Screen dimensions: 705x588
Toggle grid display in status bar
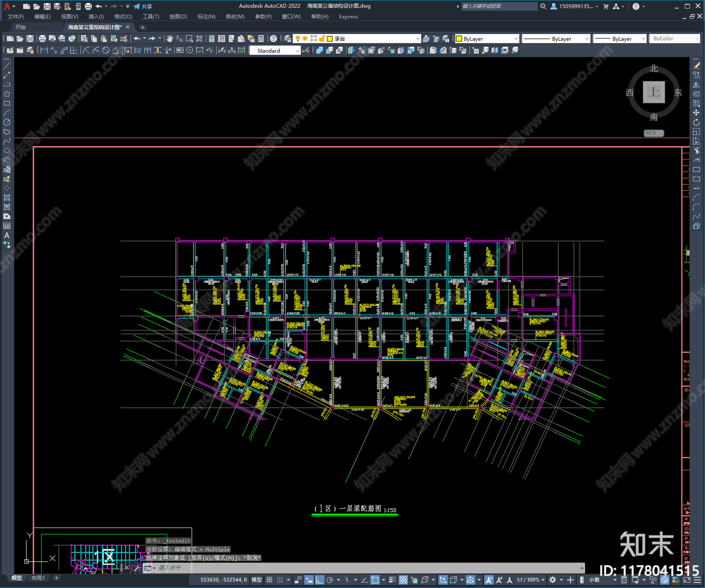click(269, 580)
